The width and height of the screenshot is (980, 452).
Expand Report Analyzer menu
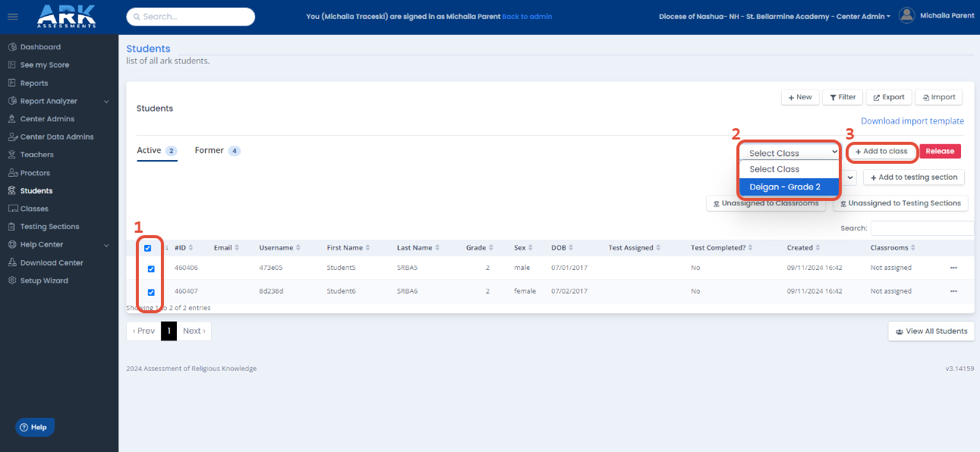click(58, 101)
